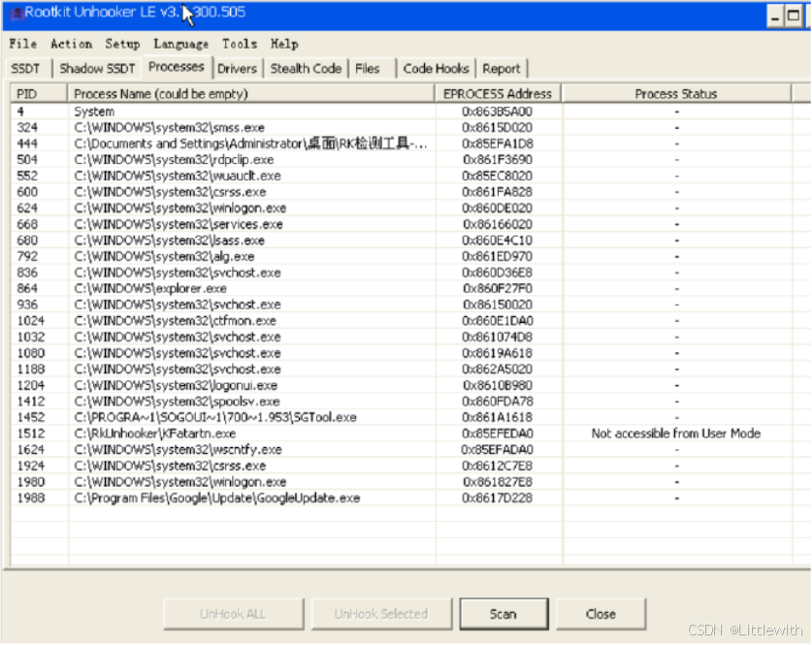Click PID 1512 cell
812x645 pixels.
point(31,434)
